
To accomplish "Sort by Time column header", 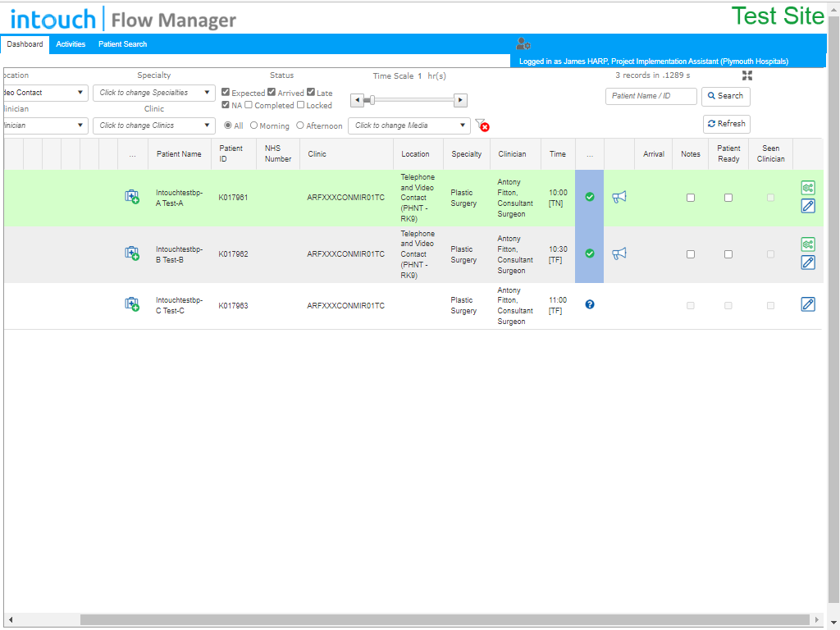I will pos(558,153).
